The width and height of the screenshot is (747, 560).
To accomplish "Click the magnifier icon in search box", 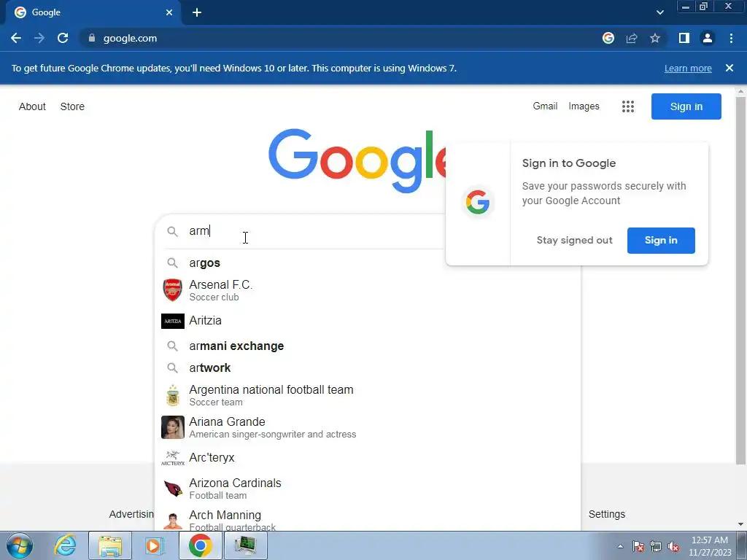I will tap(172, 231).
